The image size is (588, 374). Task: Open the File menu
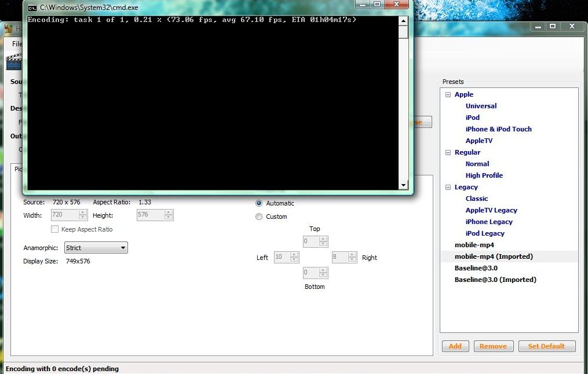pos(15,43)
